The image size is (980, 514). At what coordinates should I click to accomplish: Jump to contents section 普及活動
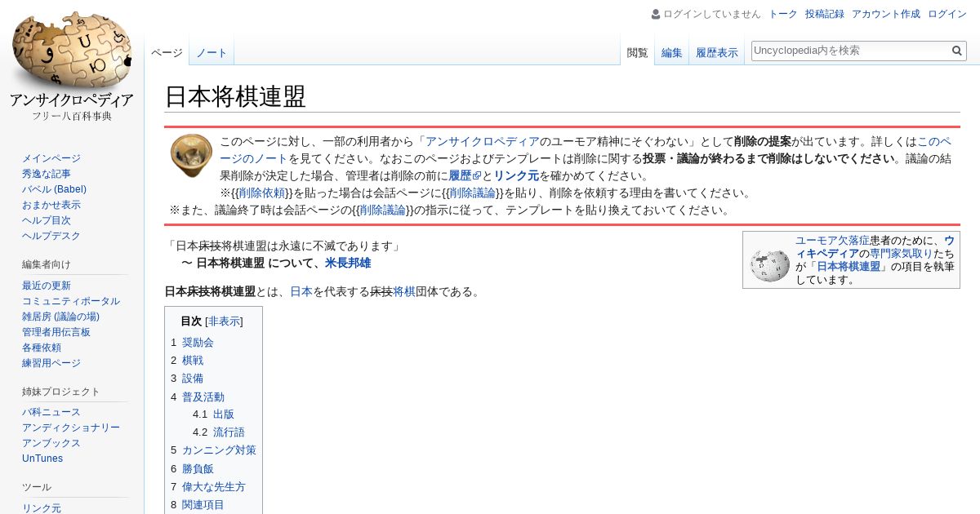pos(203,397)
